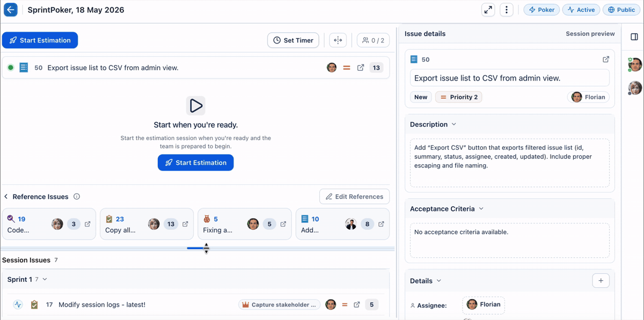Open reference issue 19 link
This screenshot has height=320, width=644.
(21, 219)
